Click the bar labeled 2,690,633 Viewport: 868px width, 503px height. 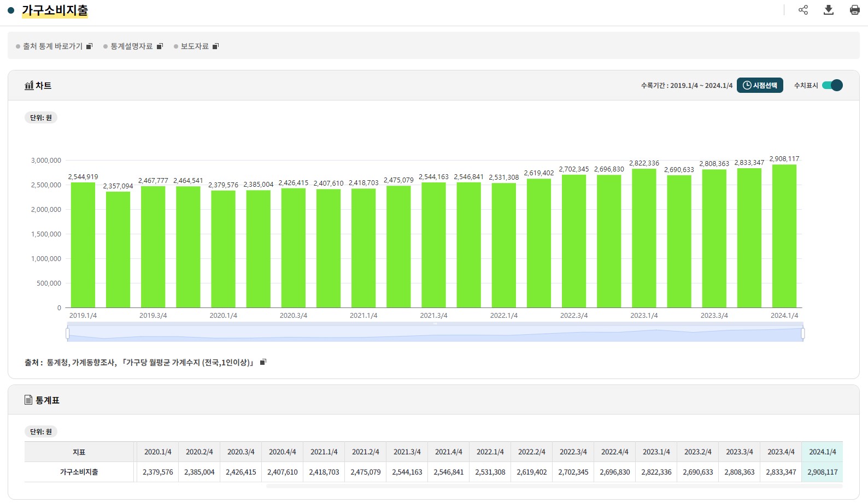[679, 241]
